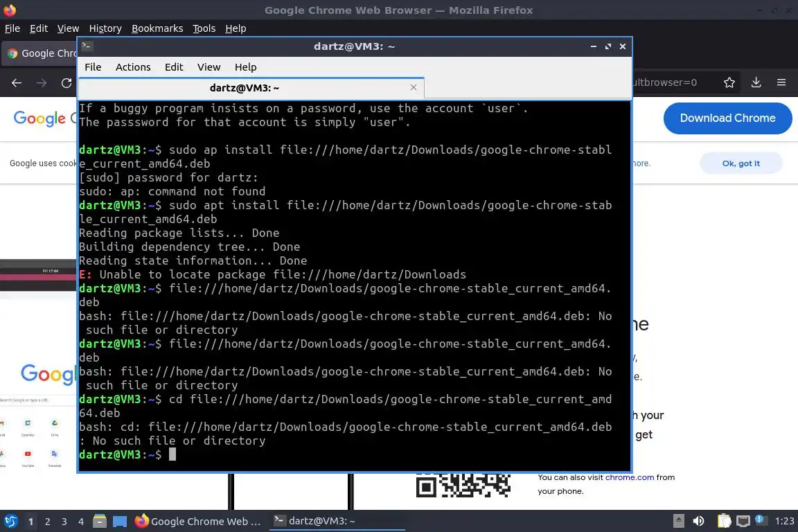Screen dimensions: 798x532
Task: Minimize the terminal window
Action: click(x=594, y=46)
